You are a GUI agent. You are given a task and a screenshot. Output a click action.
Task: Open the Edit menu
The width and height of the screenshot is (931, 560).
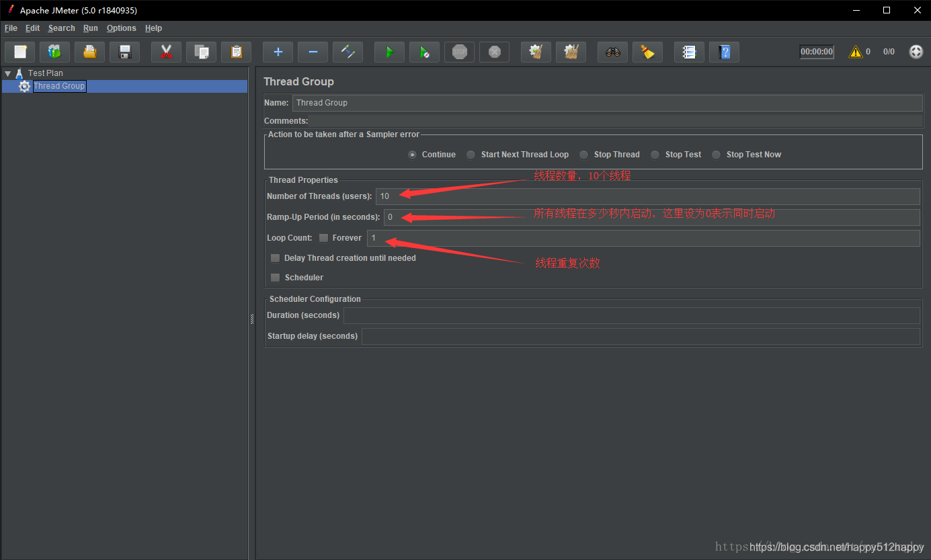(33, 28)
